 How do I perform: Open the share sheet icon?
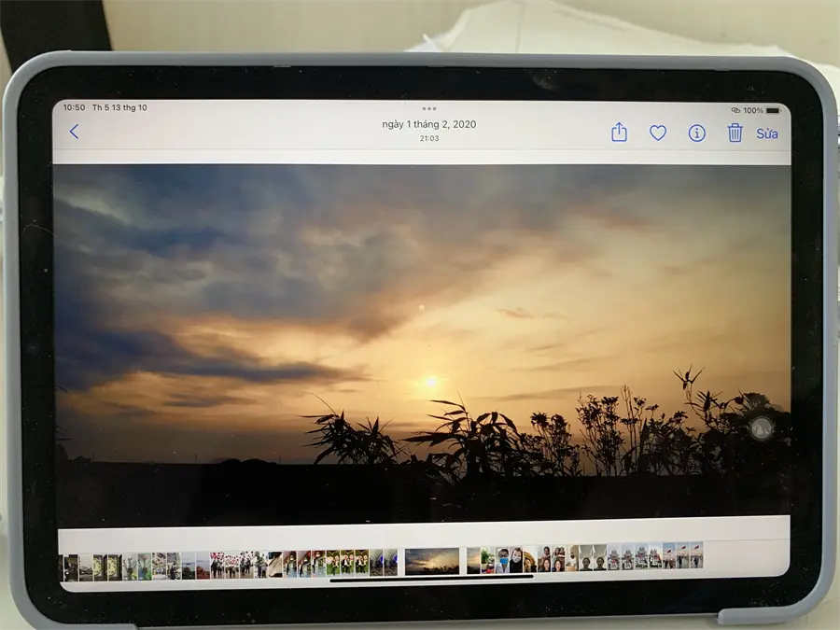[620, 133]
